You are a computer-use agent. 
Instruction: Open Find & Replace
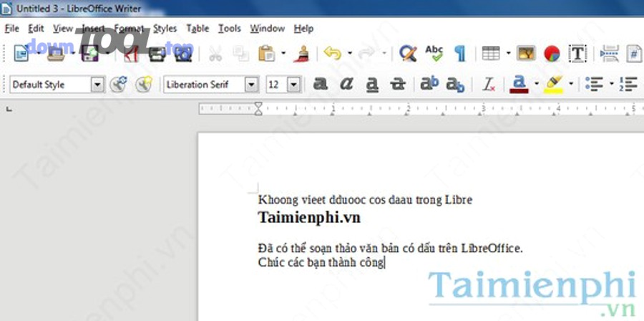[x=408, y=53]
